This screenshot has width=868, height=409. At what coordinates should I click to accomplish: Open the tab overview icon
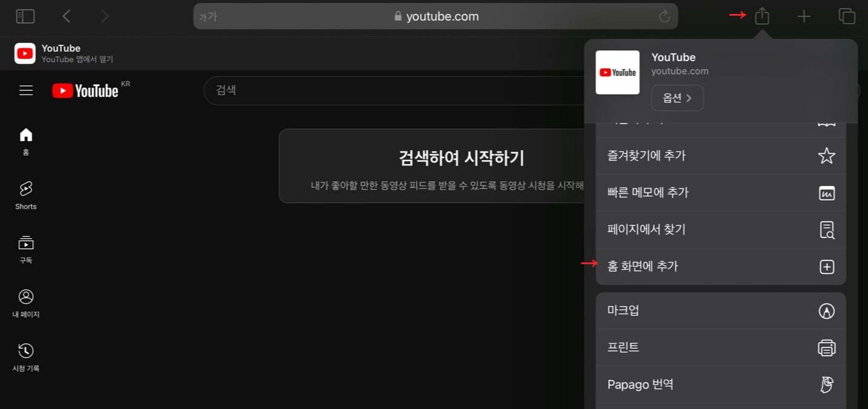tap(846, 16)
